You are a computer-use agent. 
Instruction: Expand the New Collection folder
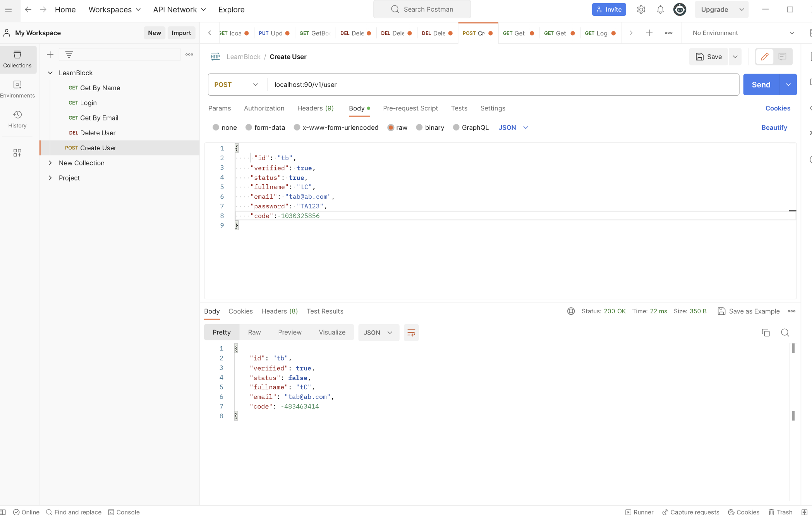pyautogui.click(x=50, y=163)
